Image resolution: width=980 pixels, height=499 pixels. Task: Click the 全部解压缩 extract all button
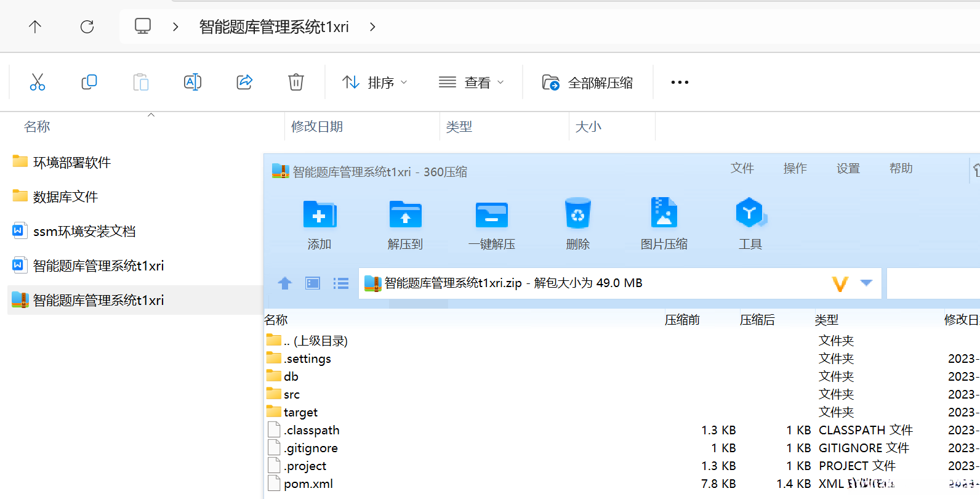click(587, 83)
